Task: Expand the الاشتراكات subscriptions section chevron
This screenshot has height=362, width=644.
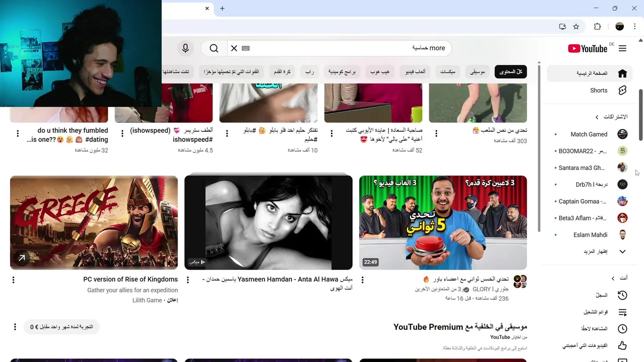Action: [x=597, y=117]
